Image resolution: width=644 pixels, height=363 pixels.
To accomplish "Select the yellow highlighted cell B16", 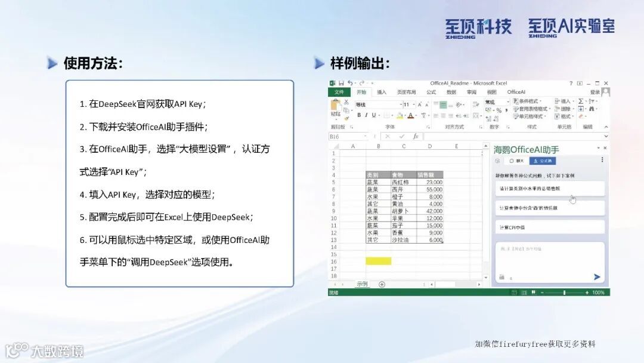I will [x=378, y=262].
